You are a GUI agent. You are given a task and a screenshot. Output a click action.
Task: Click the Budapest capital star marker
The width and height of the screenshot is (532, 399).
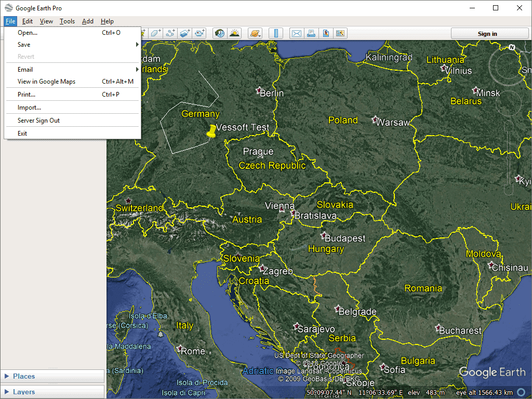[x=324, y=235]
